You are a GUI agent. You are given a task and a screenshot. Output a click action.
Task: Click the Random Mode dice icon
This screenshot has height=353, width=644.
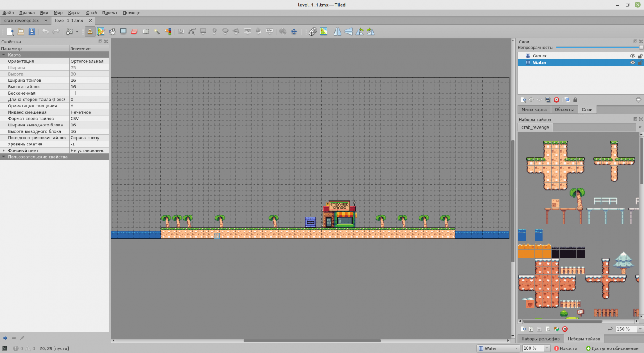pos(313,31)
